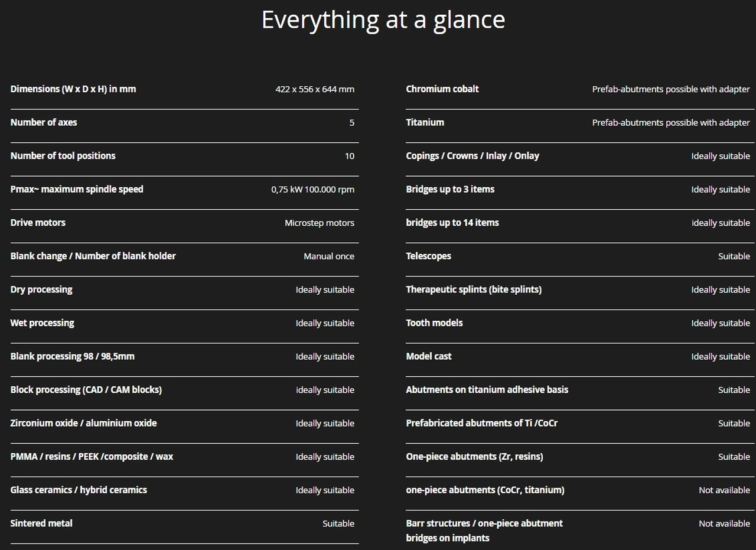Select the 'Number of axes' row label
Screen dimensions: 756x550
pyautogui.click(x=44, y=122)
